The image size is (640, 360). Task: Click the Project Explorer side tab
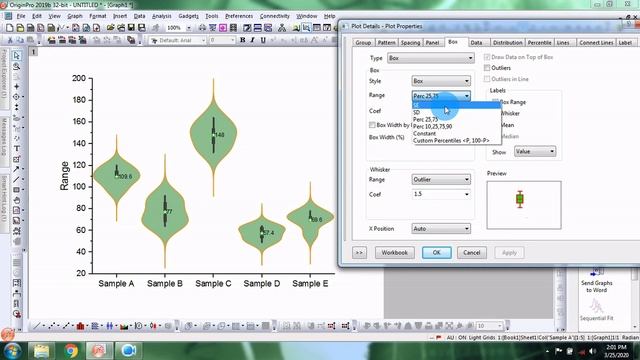click(4, 78)
